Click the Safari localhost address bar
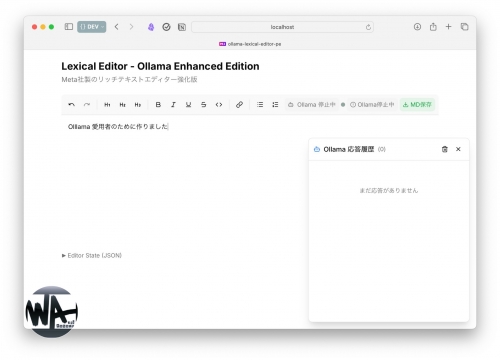500x360 pixels. pyautogui.click(x=282, y=27)
